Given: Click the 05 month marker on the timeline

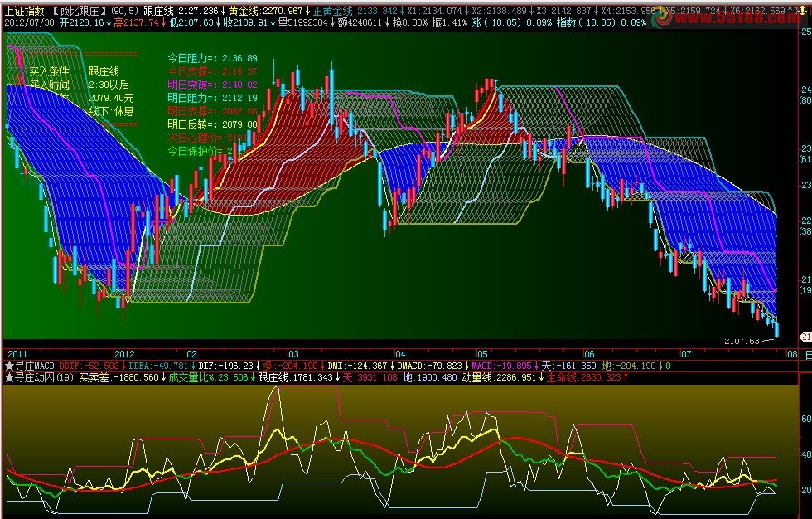Looking at the screenshot, I should point(482,354).
